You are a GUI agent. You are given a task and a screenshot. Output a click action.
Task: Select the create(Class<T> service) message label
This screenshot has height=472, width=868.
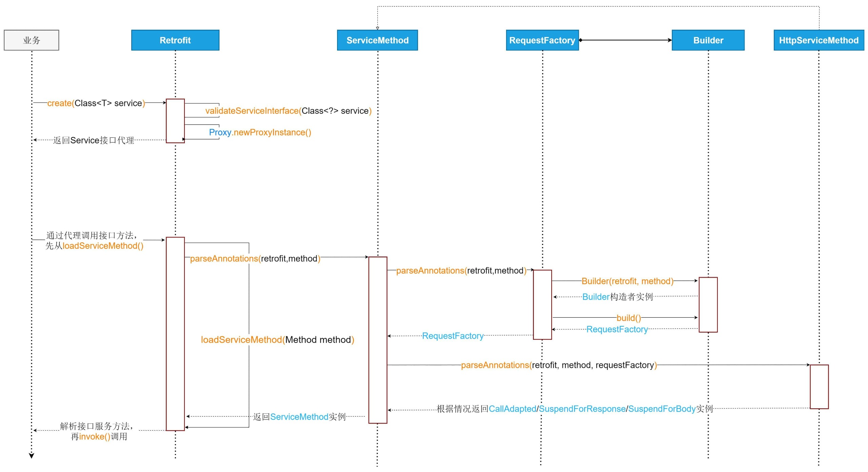tap(96, 103)
